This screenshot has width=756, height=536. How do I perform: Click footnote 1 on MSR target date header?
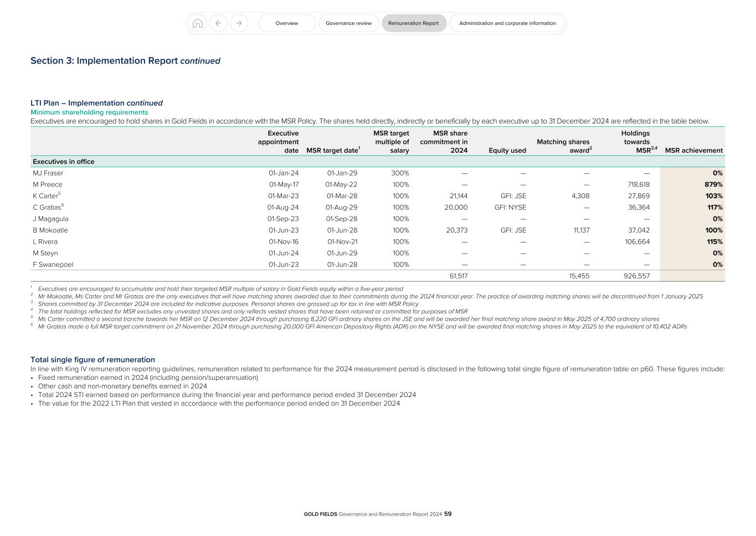click(359, 147)
